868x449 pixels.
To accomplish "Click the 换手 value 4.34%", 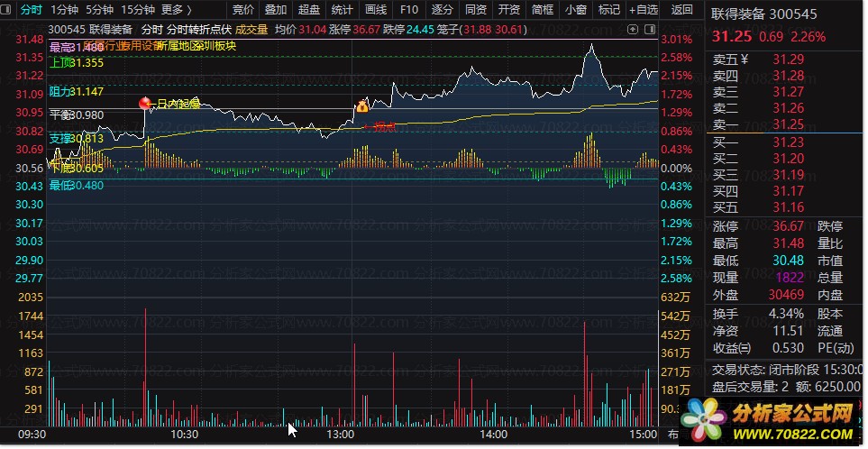I will tap(786, 314).
